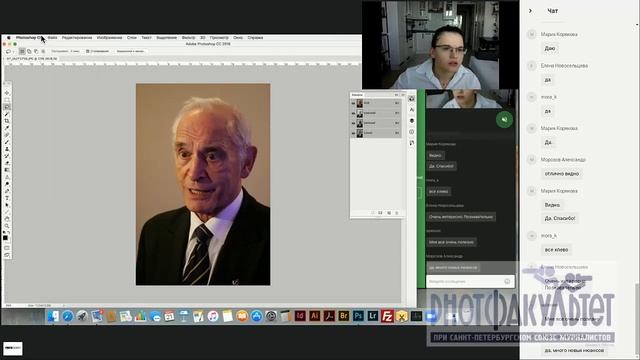Hide the Красный channel eye
640x360 pixels.
(x=353, y=113)
